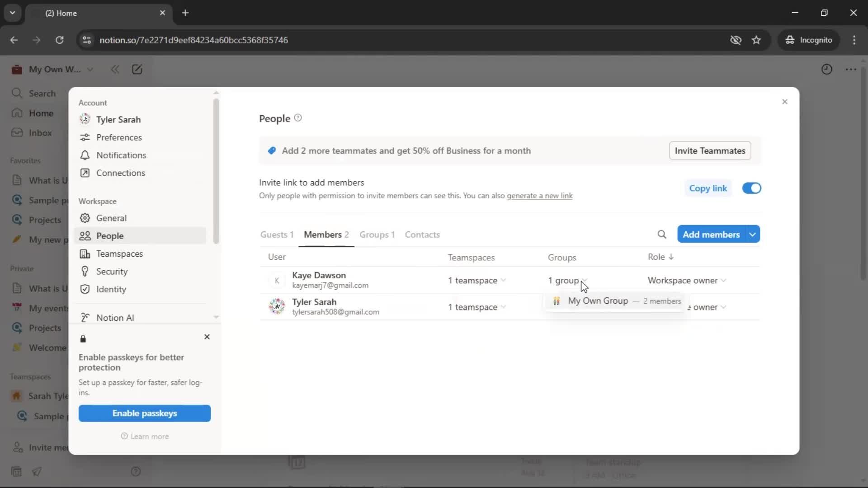Open Teamspaces settings

pos(141,253)
